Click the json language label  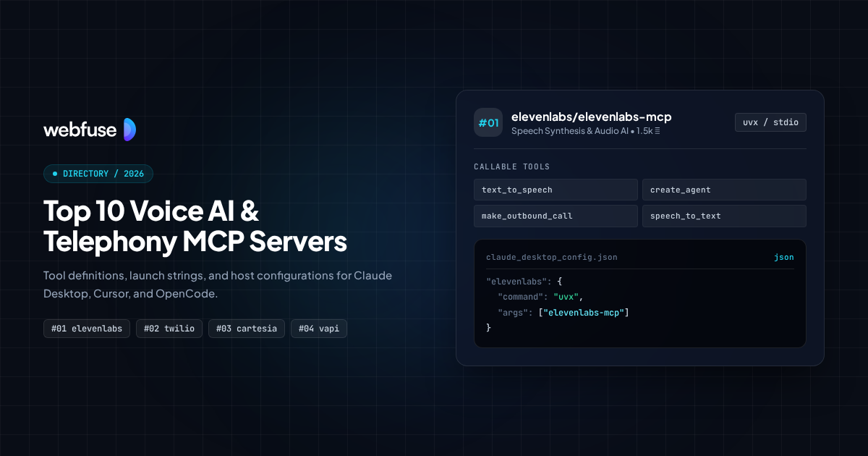(784, 257)
